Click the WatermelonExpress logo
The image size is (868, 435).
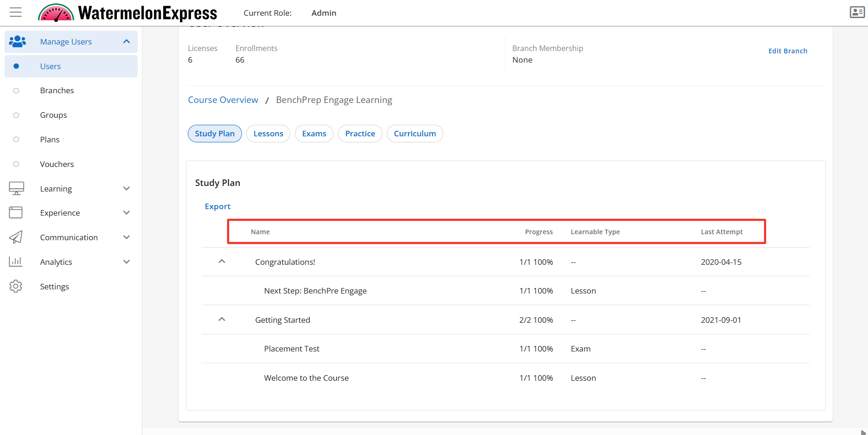(128, 13)
